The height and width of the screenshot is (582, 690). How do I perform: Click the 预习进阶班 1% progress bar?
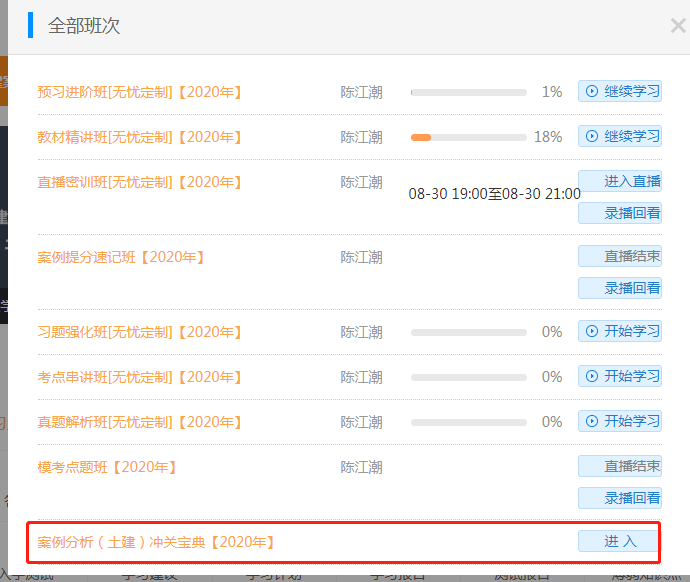click(468, 92)
